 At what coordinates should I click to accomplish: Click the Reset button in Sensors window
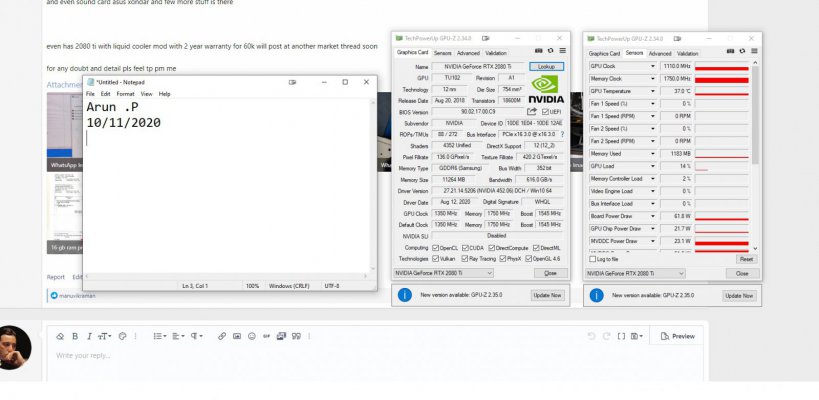point(746,259)
